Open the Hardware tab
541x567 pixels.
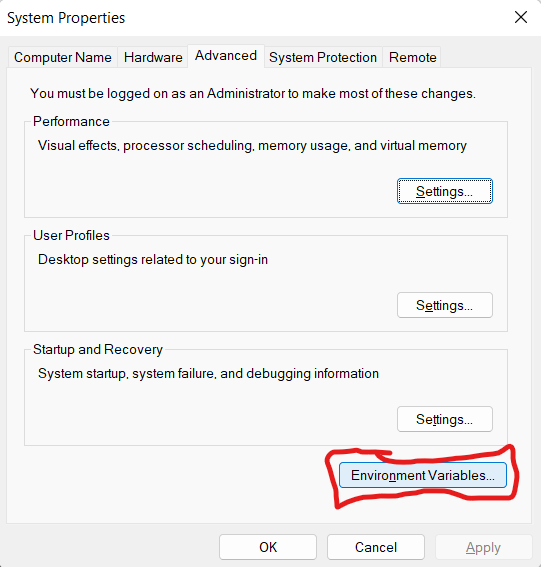pyautogui.click(x=153, y=57)
